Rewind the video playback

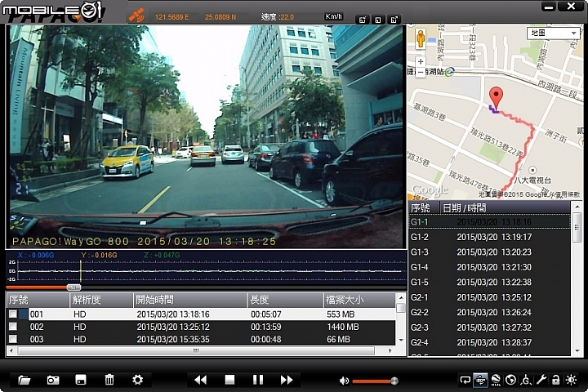201,380
